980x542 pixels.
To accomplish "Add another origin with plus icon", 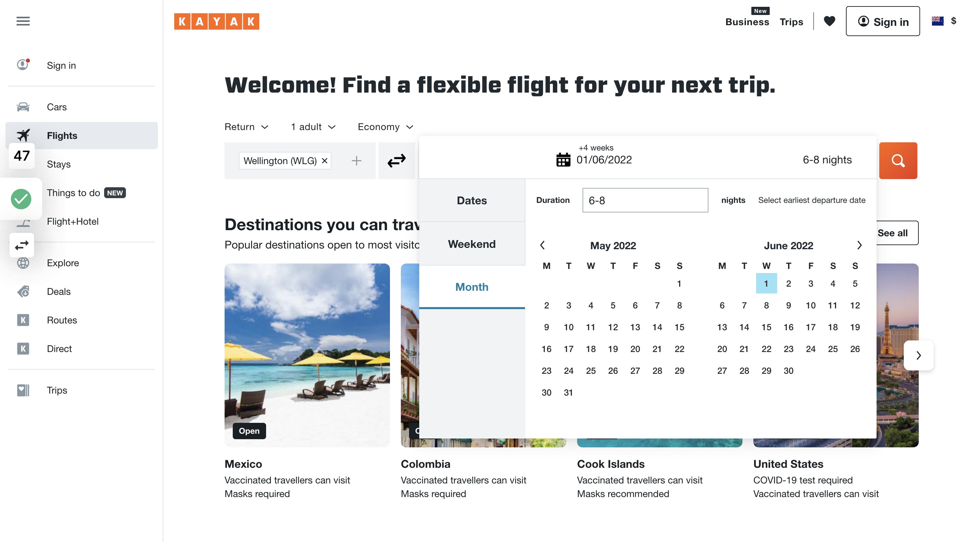I will [356, 161].
